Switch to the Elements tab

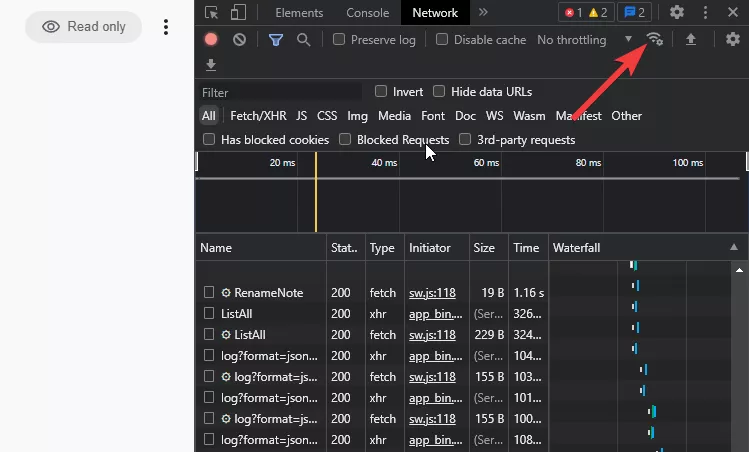(299, 13)
